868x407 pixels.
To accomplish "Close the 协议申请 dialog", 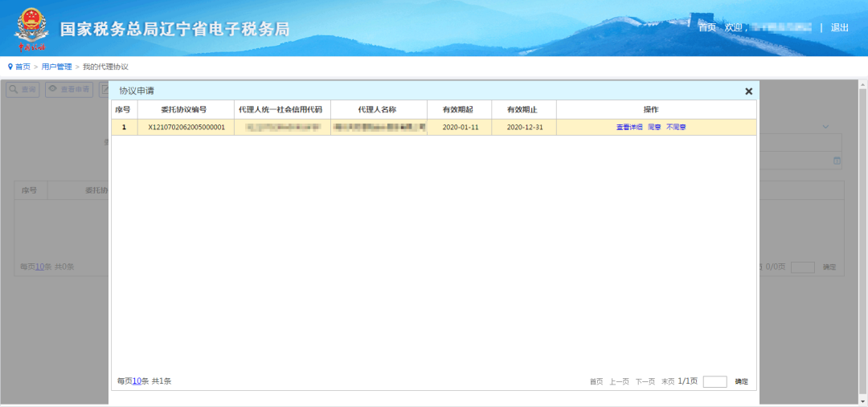I will (x=748, y=92).
